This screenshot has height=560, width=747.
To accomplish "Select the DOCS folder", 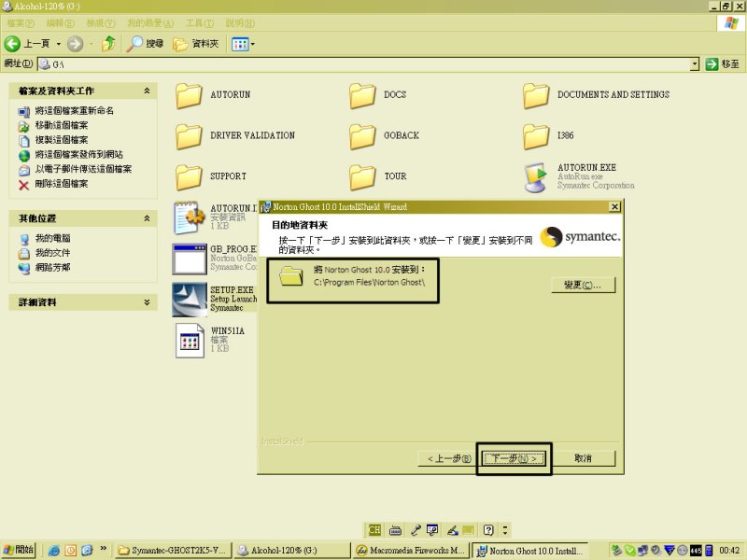I will point(378,95).
